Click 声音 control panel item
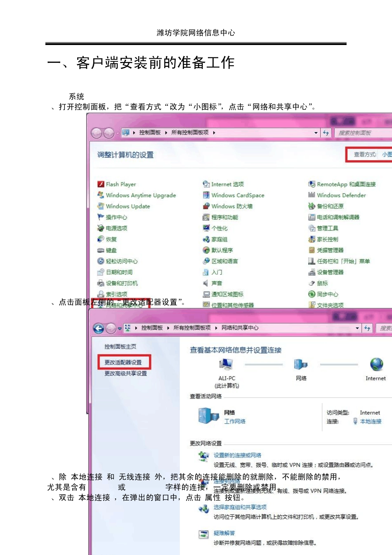 point(217,283)
